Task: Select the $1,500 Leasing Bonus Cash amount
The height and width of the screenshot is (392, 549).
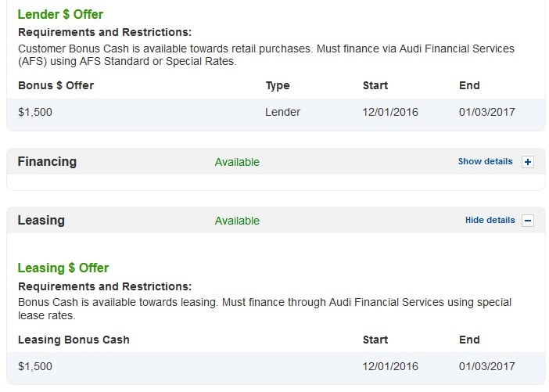Action: pos(35,366)
